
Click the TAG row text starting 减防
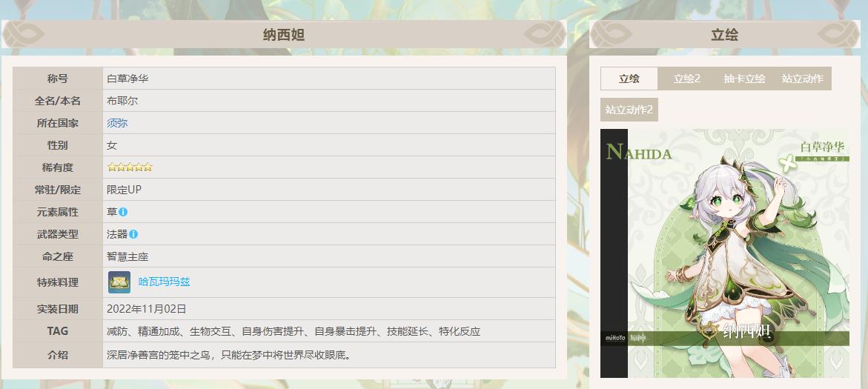click(294, 331)
